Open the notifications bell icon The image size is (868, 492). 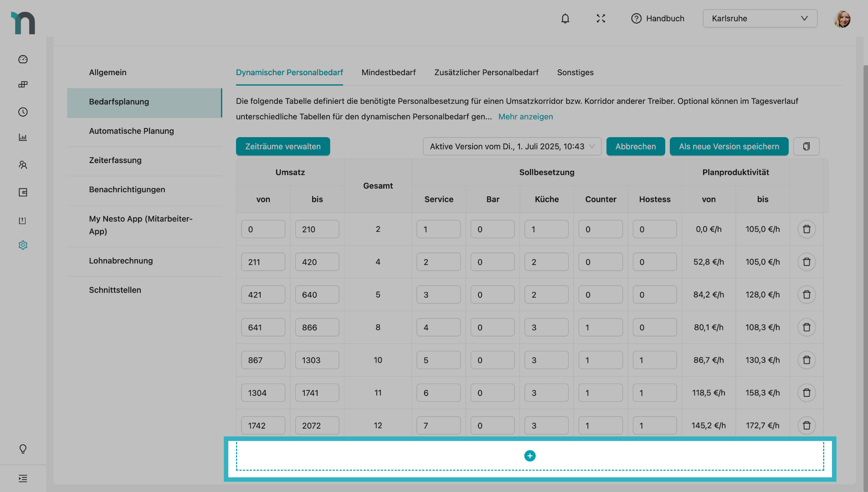[565, 19]
